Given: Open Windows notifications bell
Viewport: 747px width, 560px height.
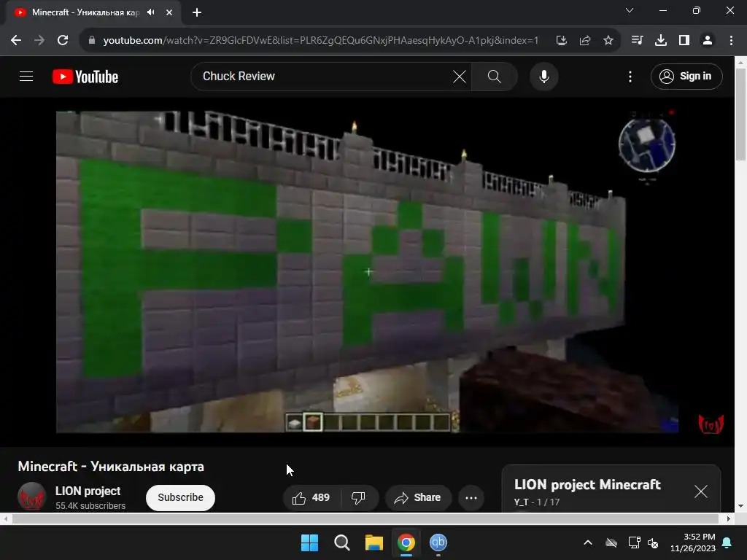Looking at the screenshot, I should pos(727,542).
